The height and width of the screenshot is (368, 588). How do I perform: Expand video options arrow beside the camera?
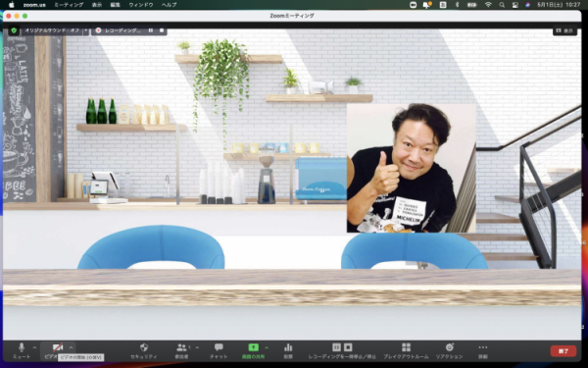click(71, 347)
